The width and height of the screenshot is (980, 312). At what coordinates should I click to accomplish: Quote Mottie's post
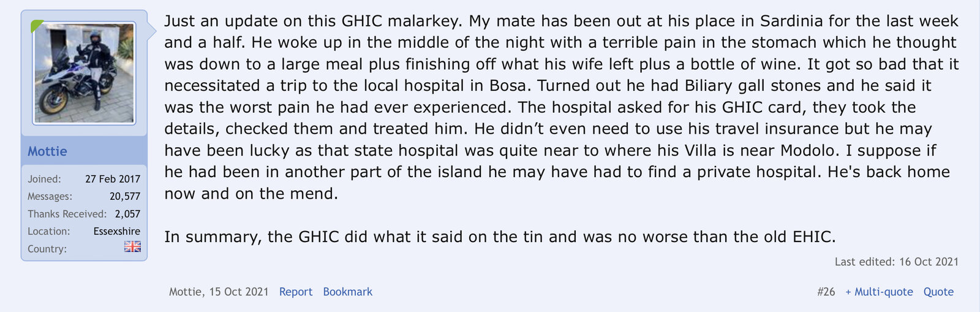point(938,292)
